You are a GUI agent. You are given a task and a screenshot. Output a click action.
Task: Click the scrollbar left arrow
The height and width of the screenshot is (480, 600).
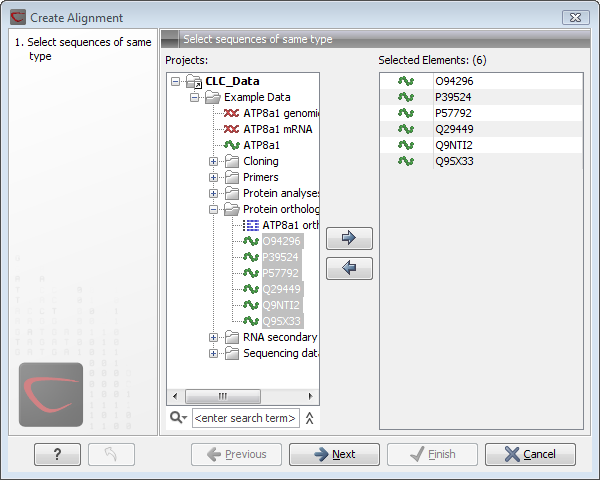coord(175,396)
